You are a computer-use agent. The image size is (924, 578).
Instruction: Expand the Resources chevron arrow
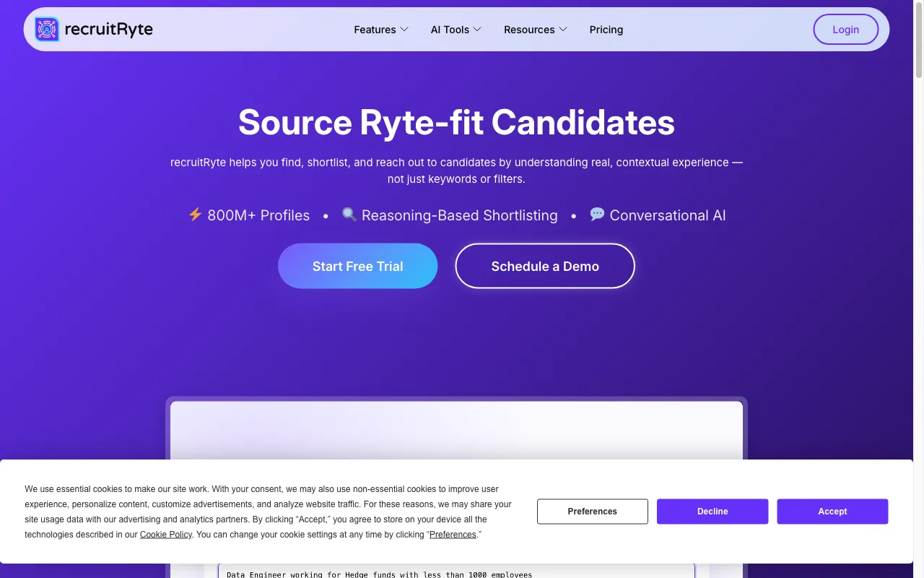pyautogui.click(x=563, y=30)
